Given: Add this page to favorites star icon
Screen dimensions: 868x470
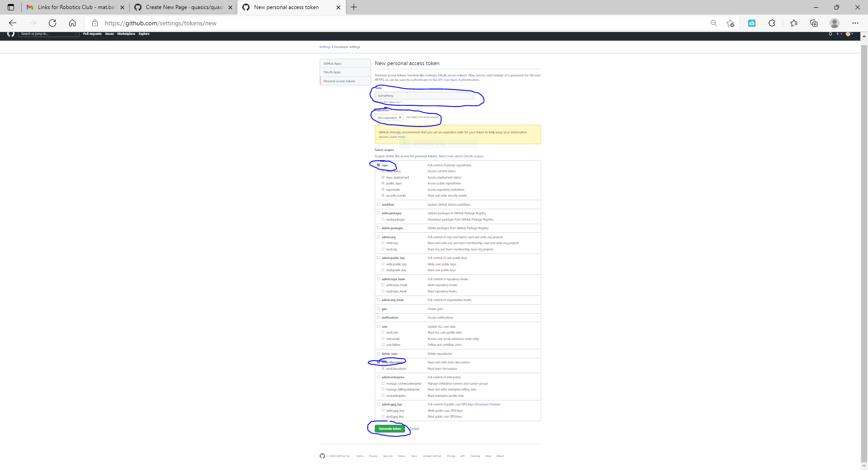Looking at the screenshot, I should tap(730, 23).
